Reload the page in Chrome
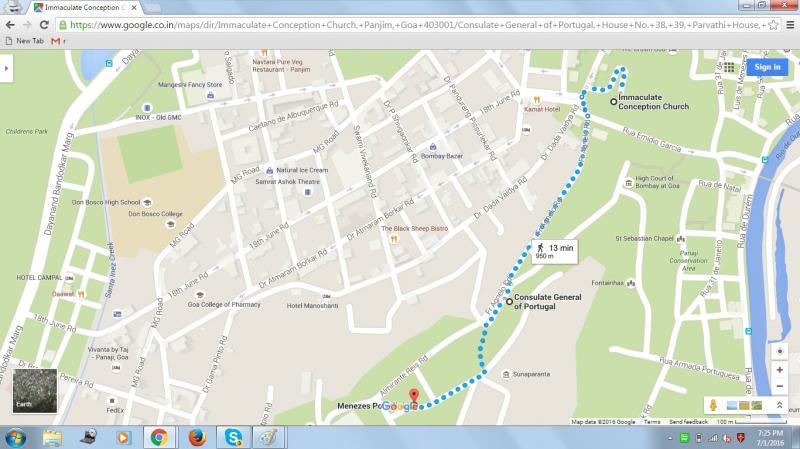This screenshot has height=449, width=800. click(44, 24)
